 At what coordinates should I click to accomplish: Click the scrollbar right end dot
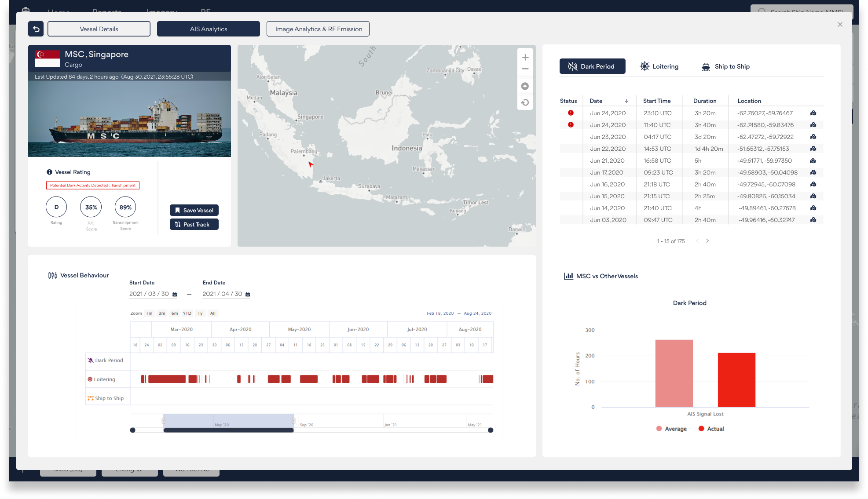click(491, 430)
